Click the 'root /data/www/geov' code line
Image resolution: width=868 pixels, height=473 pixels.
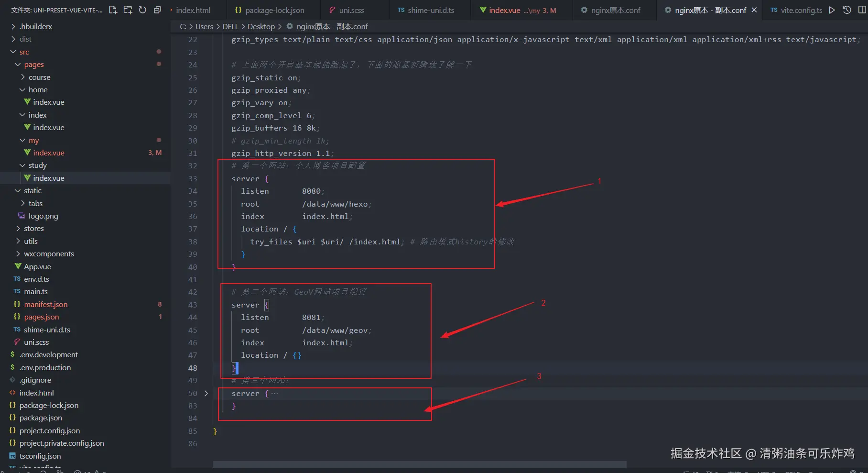306,330
